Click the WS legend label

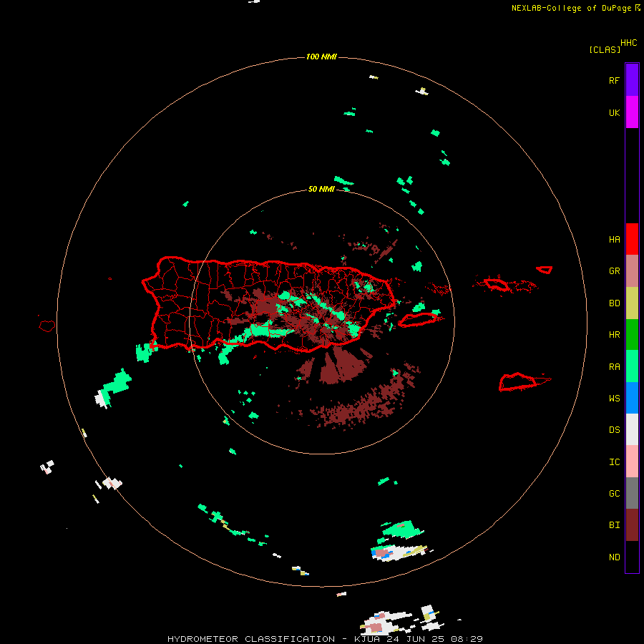(614, 398)
